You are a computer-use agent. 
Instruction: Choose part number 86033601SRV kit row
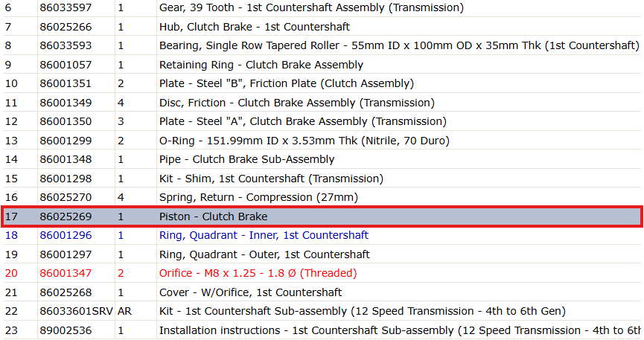click(x=322, y=311)
